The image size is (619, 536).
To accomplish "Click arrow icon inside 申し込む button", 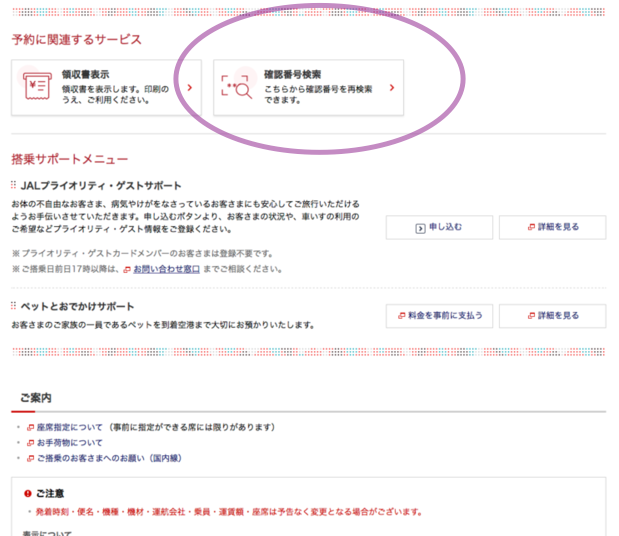I will click(x=420, y=228).
